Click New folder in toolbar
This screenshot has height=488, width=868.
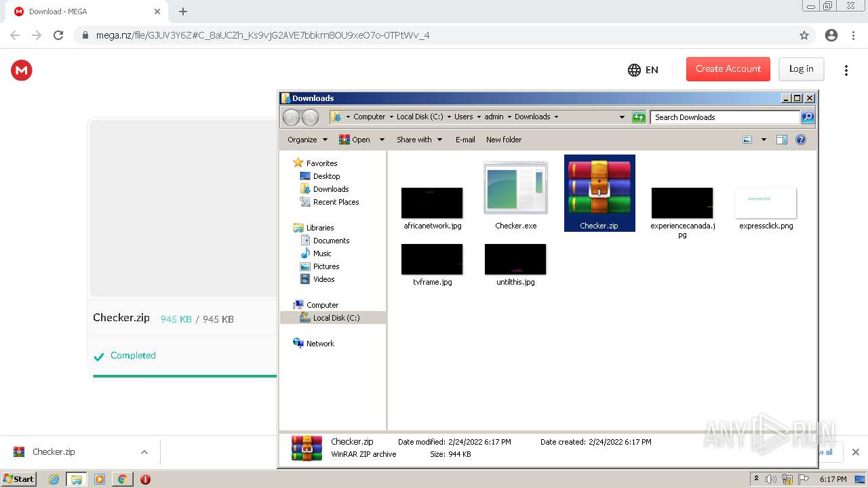[x=504, y=140]
